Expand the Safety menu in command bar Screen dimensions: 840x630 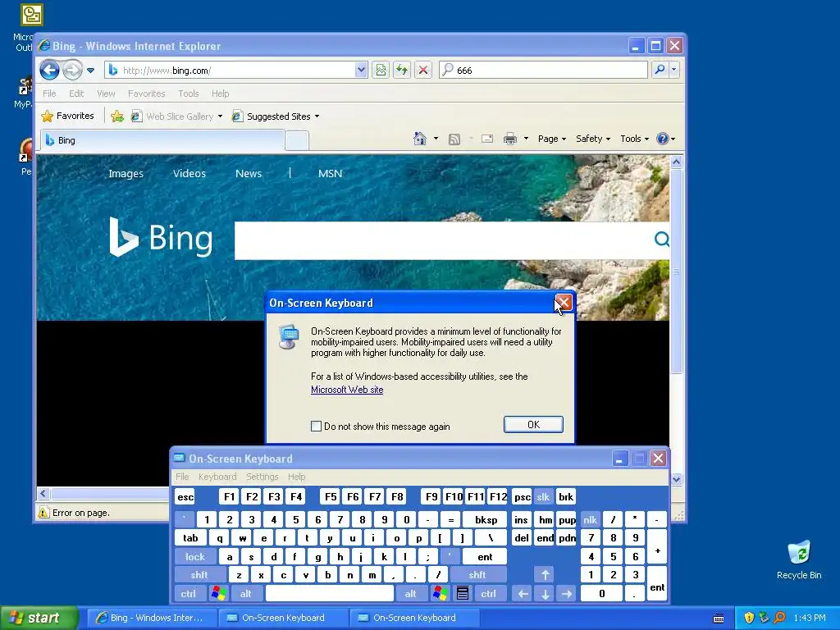(593, 139)
